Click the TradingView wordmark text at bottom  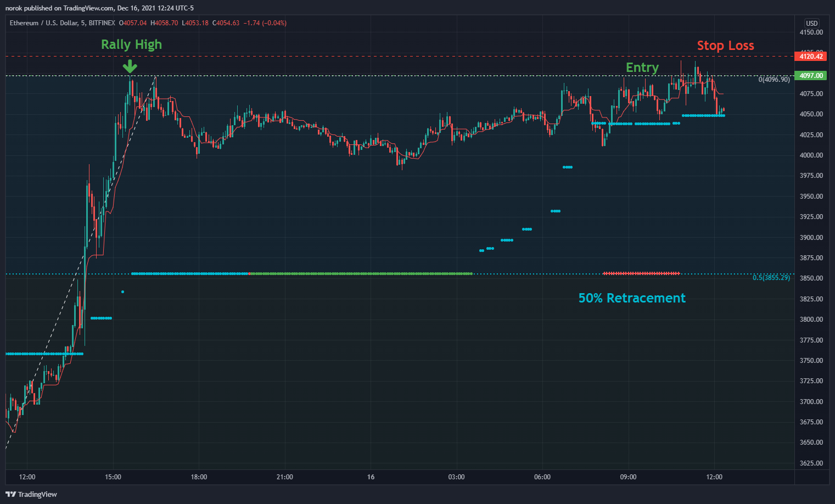coord(37,495)
